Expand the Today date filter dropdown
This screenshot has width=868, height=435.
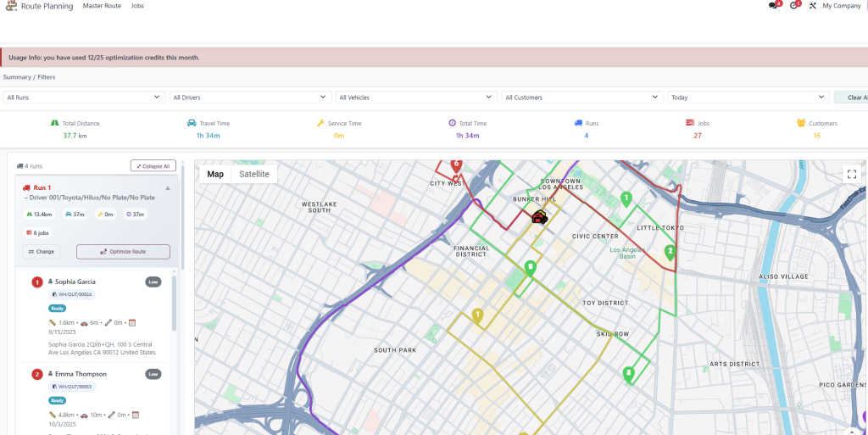[x=747, y=98]
